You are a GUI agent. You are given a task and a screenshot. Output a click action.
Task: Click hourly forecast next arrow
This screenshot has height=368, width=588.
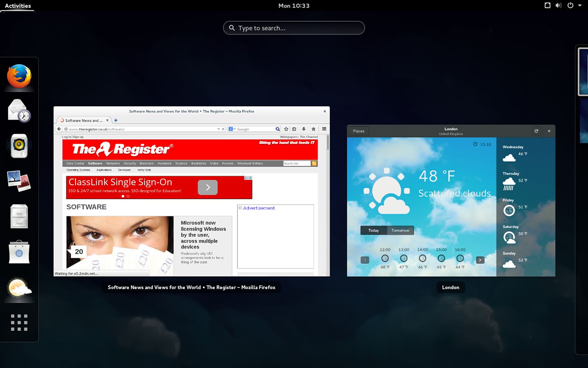click(x=480, y=260)
